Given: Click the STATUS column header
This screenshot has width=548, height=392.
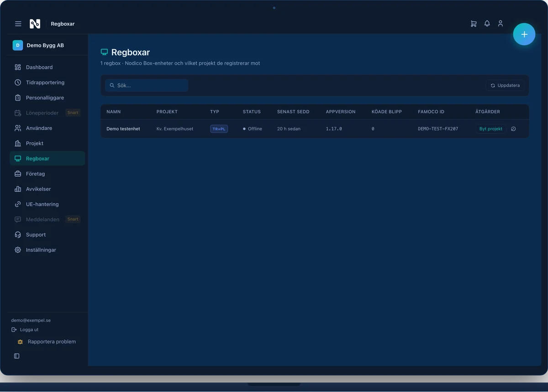Looking at the screenshot, I should (x=252, y=111).
